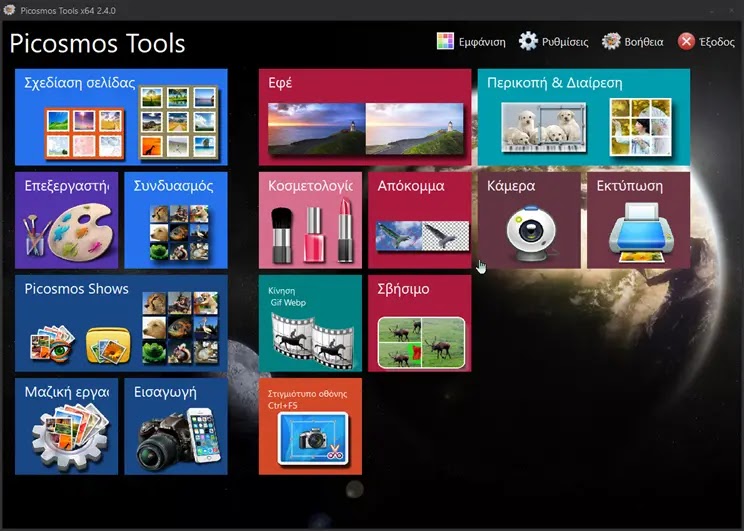Viewport: 744px width, 531px height.
Task: Click the puppies crop icon
Action: [x=544, y=128]
